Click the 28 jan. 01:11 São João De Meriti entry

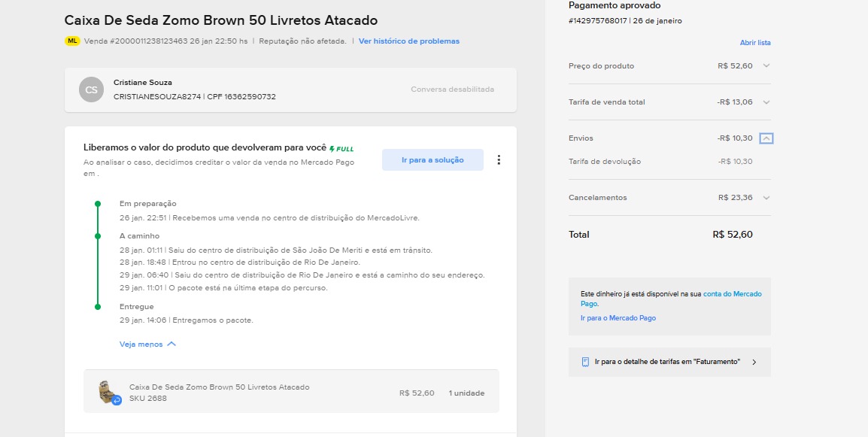click(x=276, y=250)
